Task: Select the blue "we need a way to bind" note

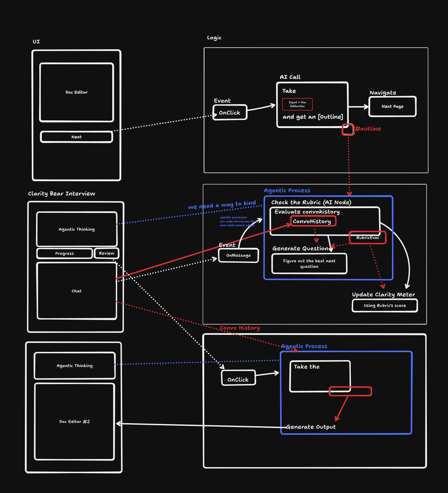Action: [x=222, y=205]
